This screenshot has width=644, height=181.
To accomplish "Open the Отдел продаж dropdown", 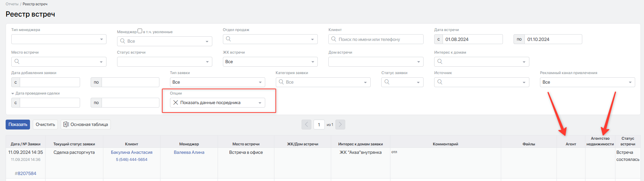I will (x=270, y=39).
